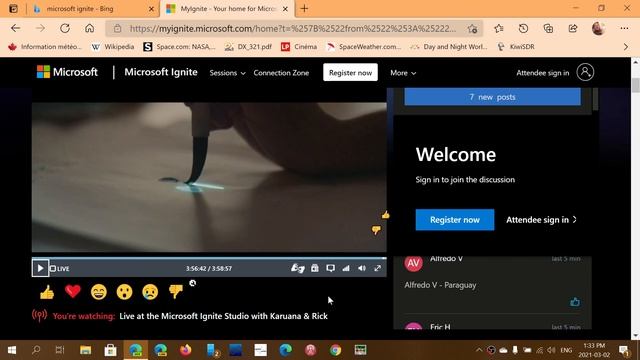Mute the video player volume

pyautogui.click(x=362, y=268)
